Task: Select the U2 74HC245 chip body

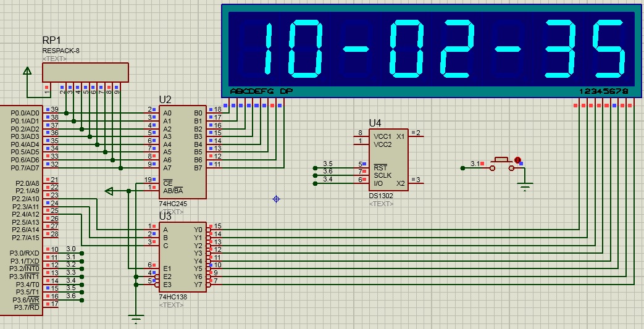Action: [183, 152]
